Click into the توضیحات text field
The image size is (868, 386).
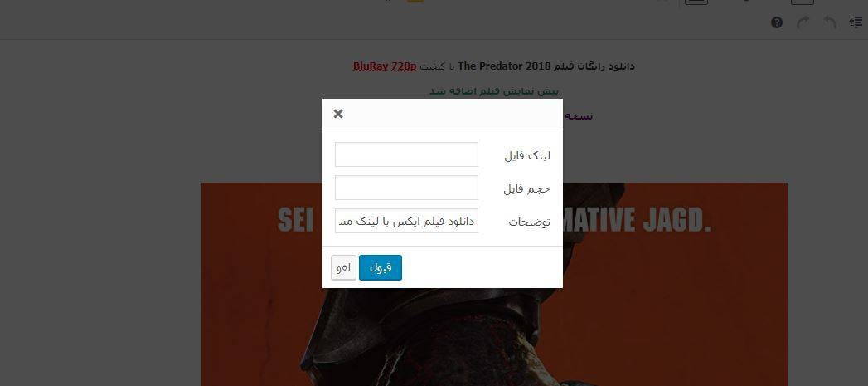tap(406, 221)
